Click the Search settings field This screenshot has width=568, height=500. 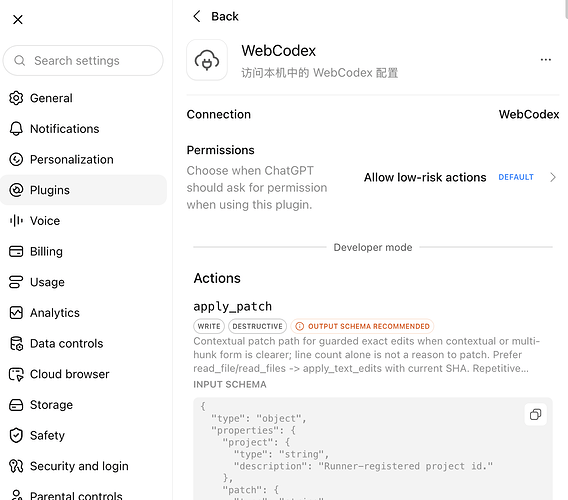click(83, 61)
